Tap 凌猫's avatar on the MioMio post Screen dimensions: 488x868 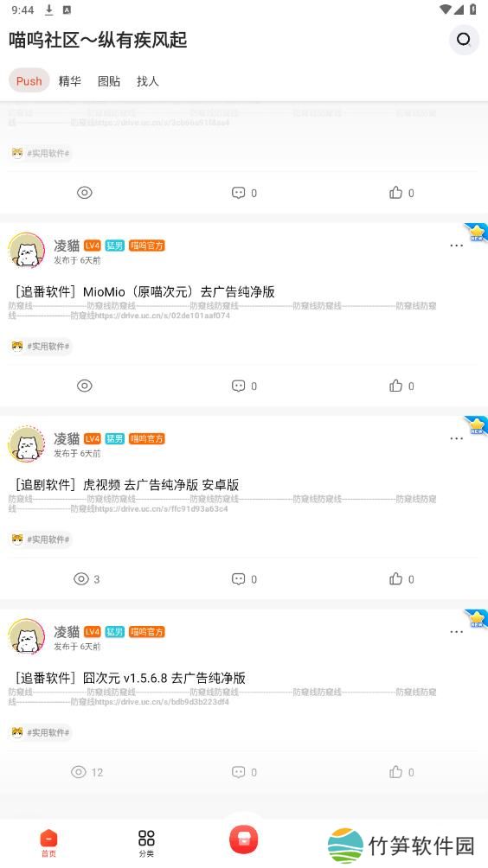27,251
